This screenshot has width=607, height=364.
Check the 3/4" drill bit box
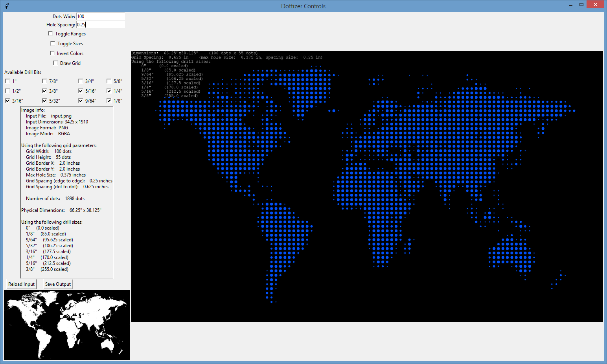(81, 81)
